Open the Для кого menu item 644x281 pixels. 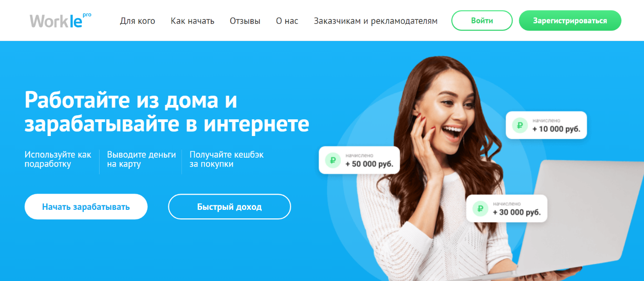pos(137,21)
